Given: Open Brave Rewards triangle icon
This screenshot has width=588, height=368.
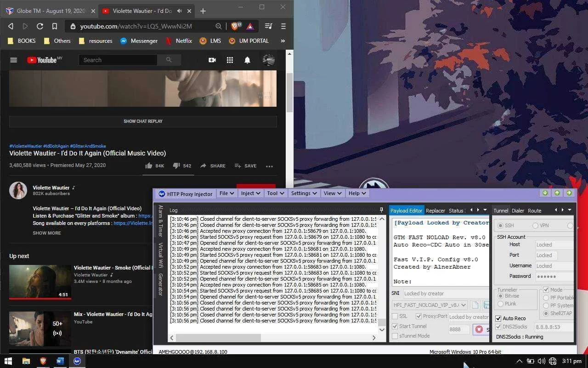Looking at the screenshot, I should (250, 26).
